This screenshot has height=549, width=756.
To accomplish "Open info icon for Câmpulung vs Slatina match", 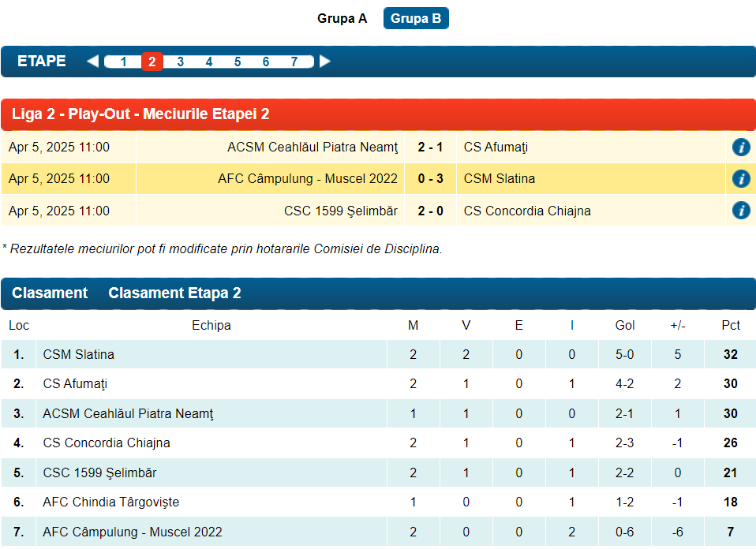I will pyautogui.click(x=740, y=179).
